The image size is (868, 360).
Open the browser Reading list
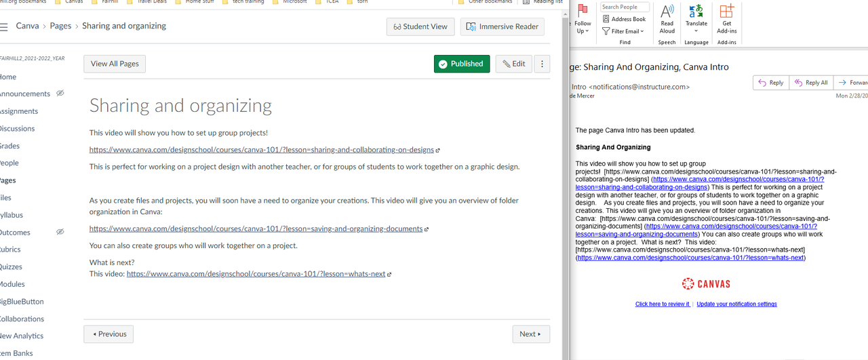tap(542, 2)
